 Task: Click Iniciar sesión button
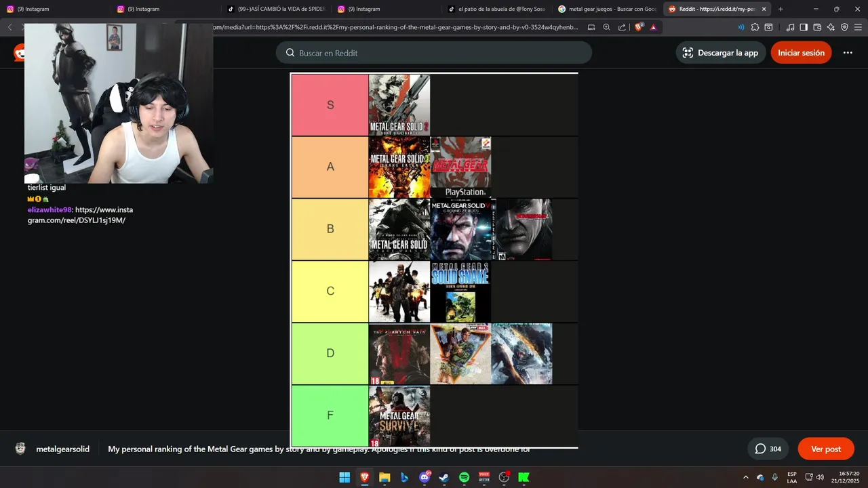click(x=801, y=53)
